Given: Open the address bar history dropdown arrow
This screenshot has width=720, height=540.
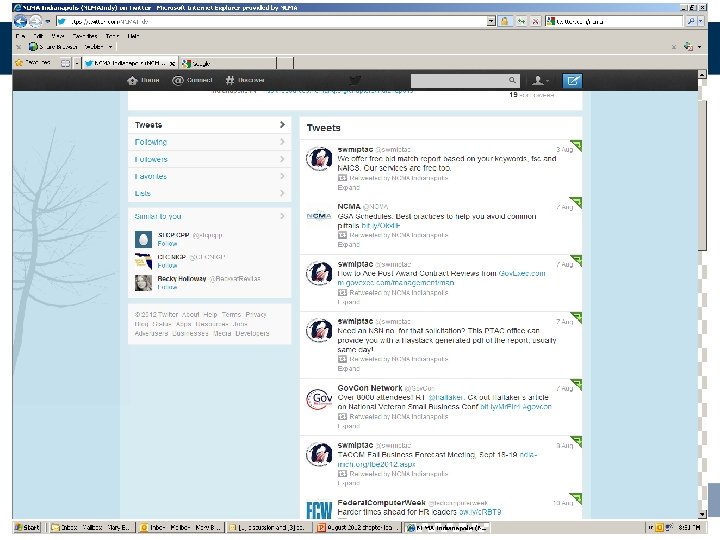Looking at the screenshot, I should [491, 22].
